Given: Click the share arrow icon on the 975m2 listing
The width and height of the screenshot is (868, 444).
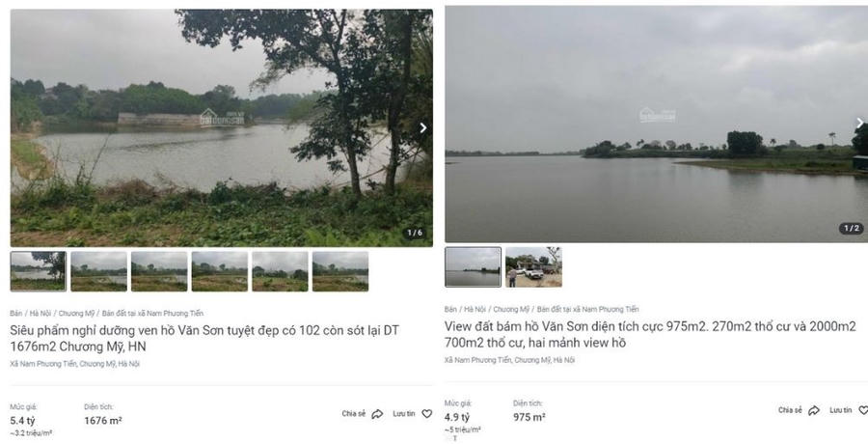Looking at the screenshot, I should [814, 410].
